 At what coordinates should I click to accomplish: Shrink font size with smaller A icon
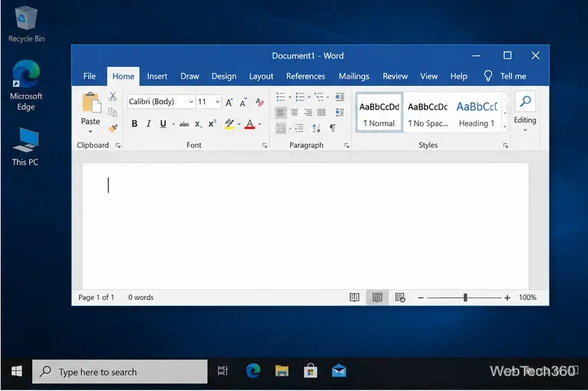[243, 102]
